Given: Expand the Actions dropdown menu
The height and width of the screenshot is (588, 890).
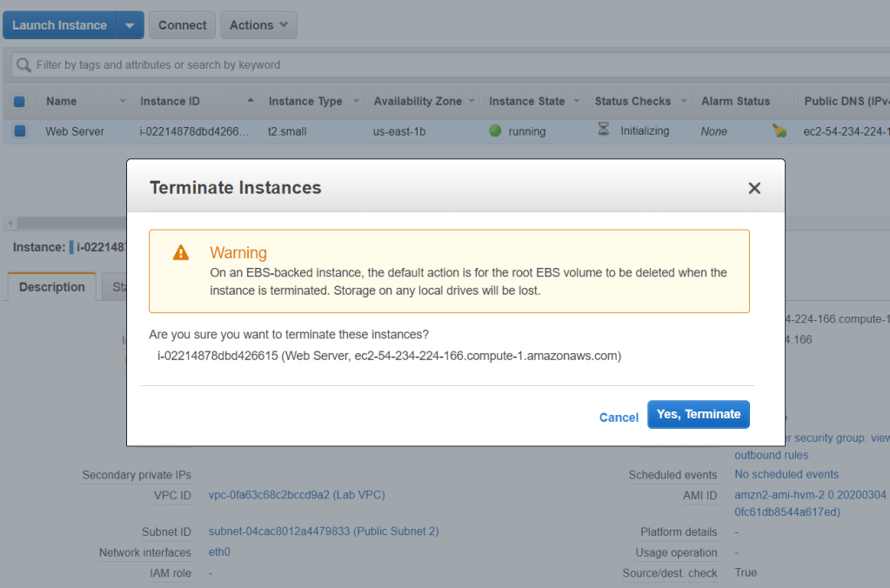Looking at the screenshot, I should coord(258,25).
